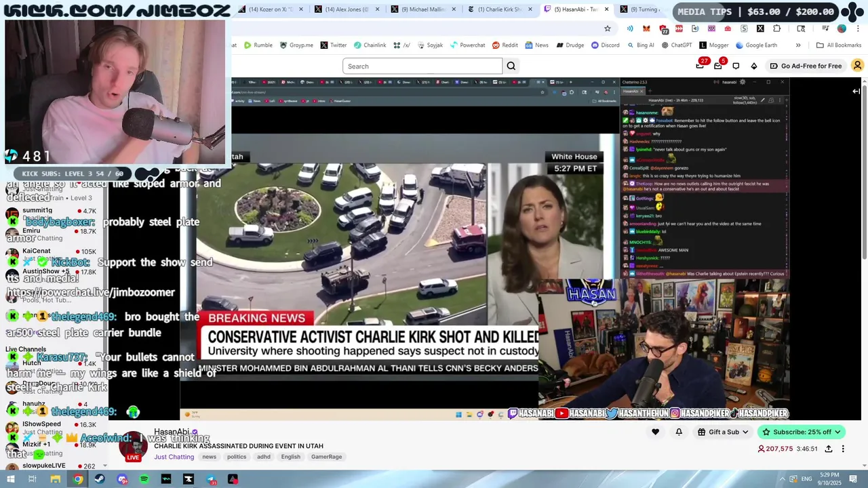Open File Explorer from the taskbar
This screenshot has width=868, height=488.
coord(56,479)
